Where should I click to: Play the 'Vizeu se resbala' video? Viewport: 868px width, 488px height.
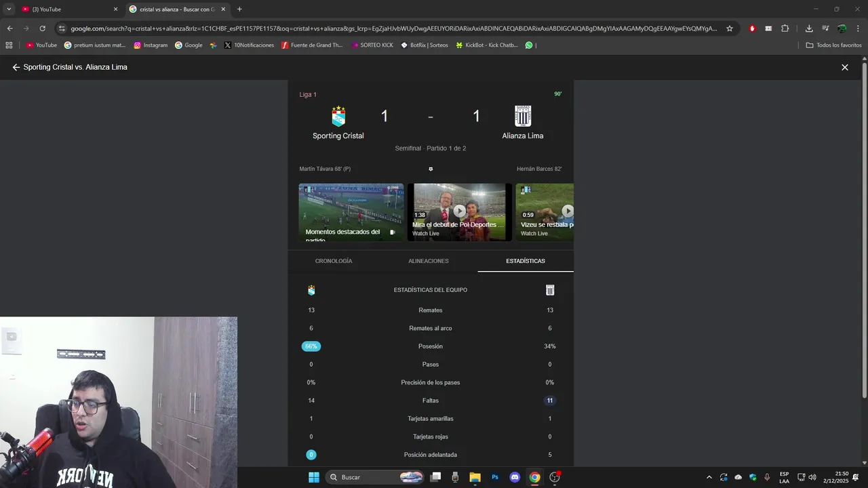(x=545, y=212)
